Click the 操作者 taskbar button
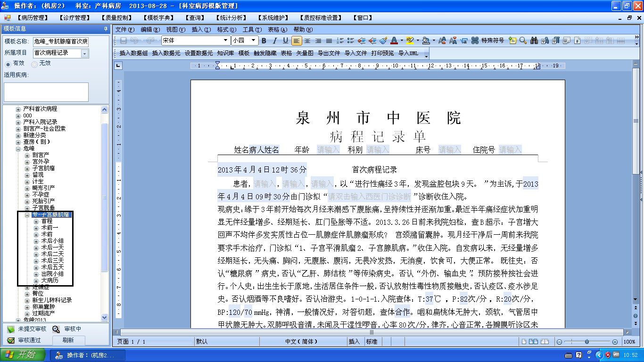Image resolution: width=644 pixels, height=362 pixels. (88, 355)
